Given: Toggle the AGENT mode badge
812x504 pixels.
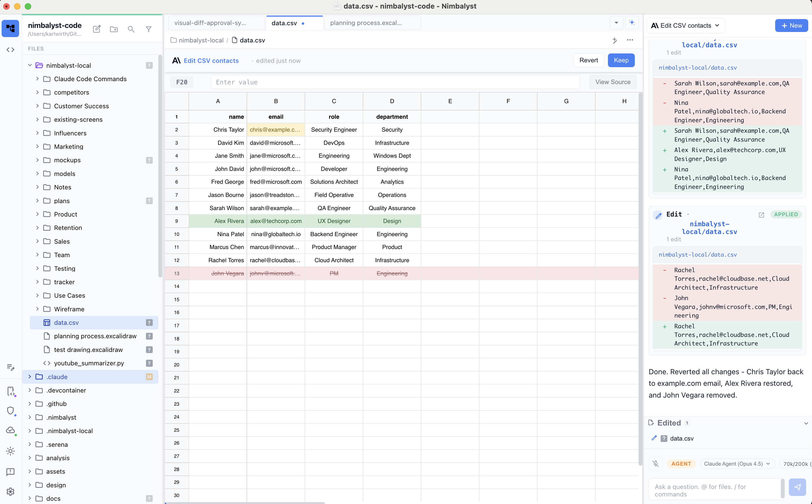Looking at the screenshot, I should point(681,464).
